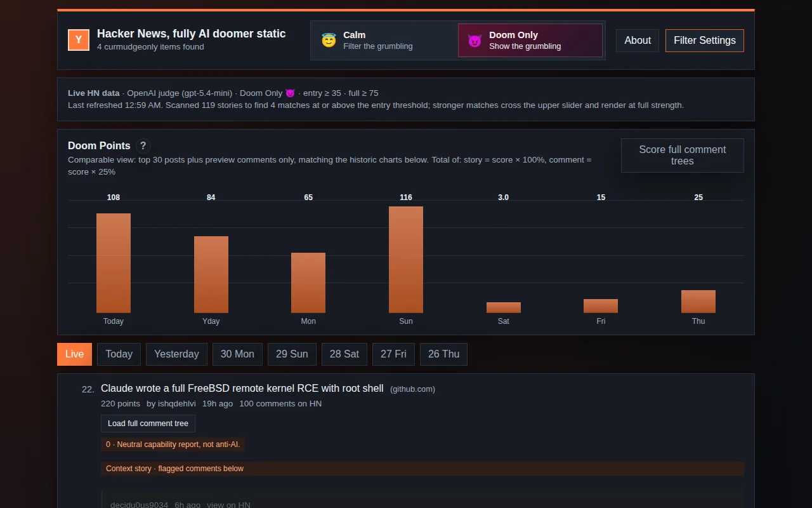Viewport: 812px width, 508px height.
Task: Select the Live tab
Action: [x=74, y=354]
